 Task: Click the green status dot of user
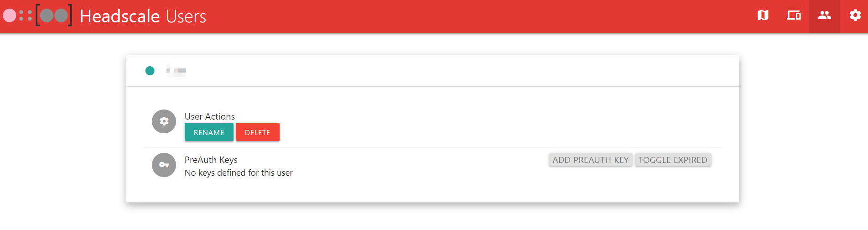[x=150, y=71]
